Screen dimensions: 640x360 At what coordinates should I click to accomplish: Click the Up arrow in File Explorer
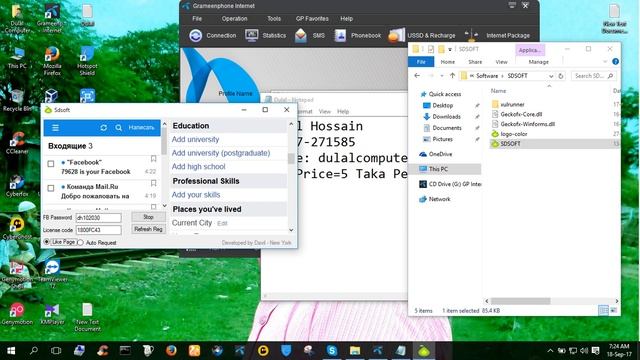[452, 76]
